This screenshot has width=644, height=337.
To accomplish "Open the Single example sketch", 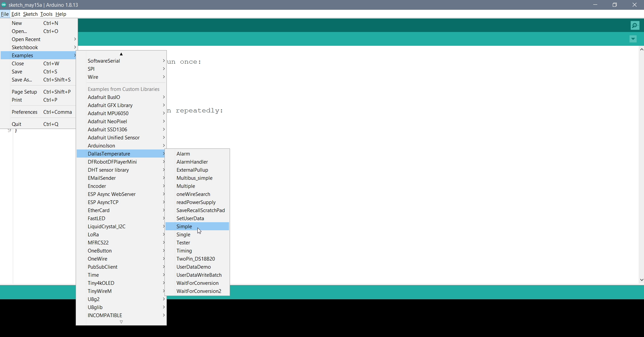I will (197, 235).
